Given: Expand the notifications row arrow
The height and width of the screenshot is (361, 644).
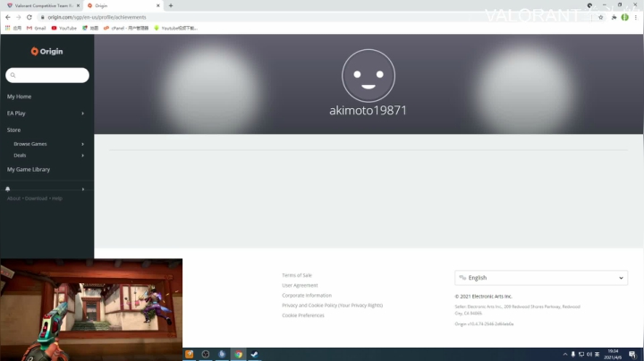Looking at the screenshot, I should point(83,189).
